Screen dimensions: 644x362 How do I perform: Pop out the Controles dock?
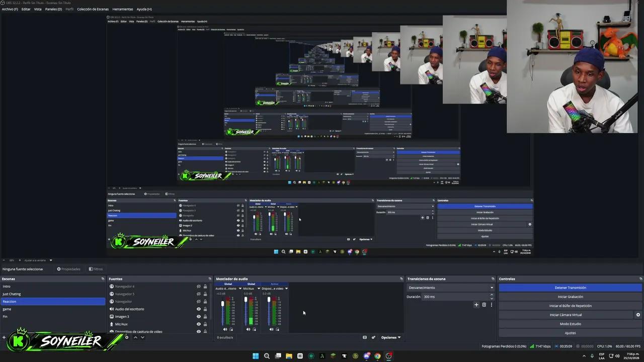point(640,279)
